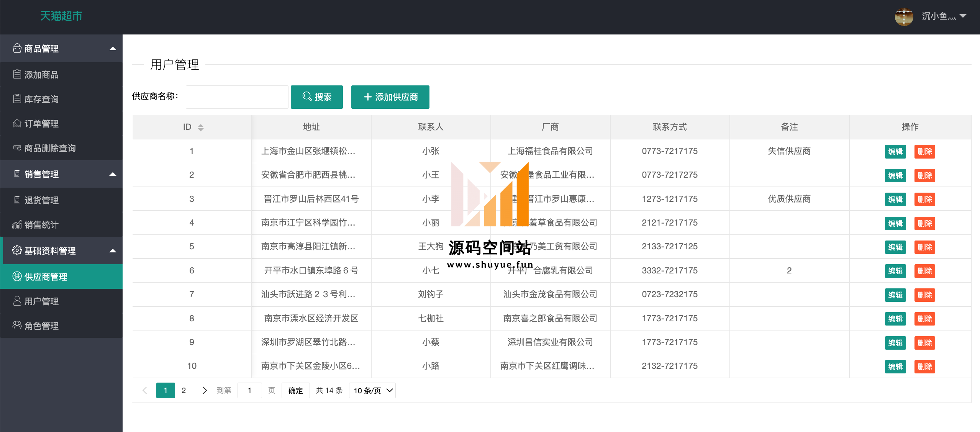Click the 添加供应商 button

point(390,97)
